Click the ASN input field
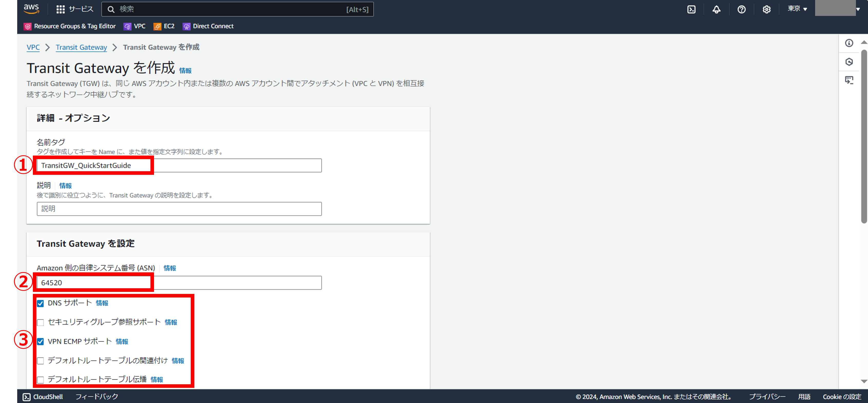 (x=179, y=283)
